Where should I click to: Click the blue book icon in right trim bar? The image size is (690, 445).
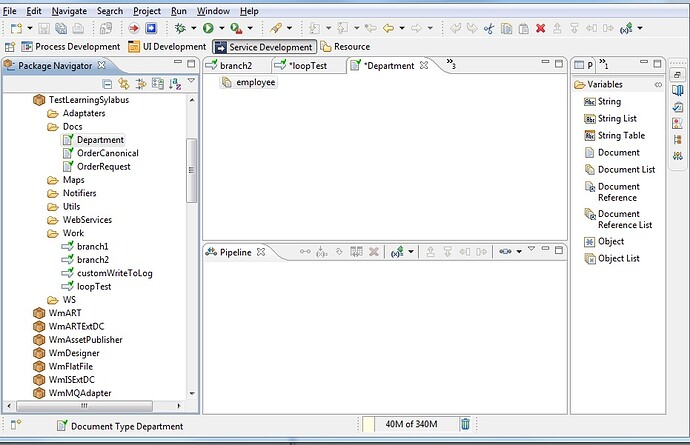(x=678, y=91)
